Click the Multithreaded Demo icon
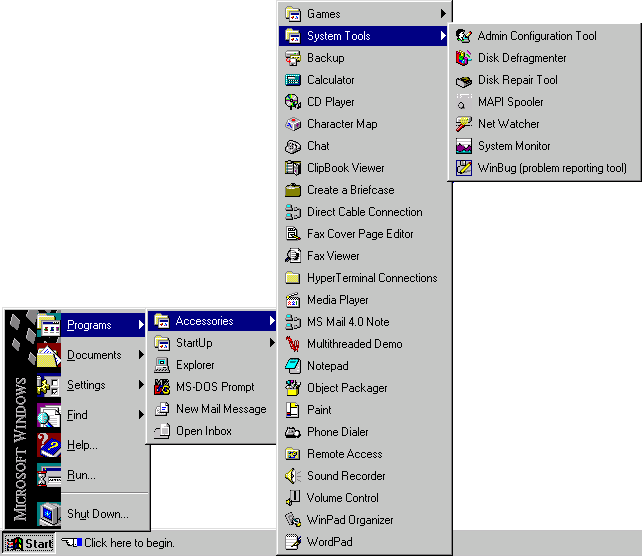642x556 pixels. coord(293,344)
